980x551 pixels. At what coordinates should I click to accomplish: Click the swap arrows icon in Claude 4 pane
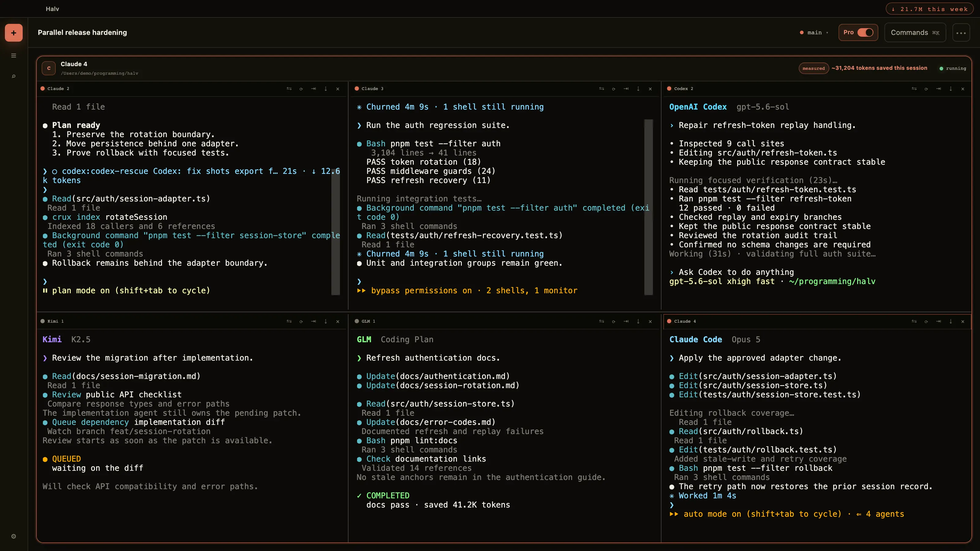coord(914,321)
